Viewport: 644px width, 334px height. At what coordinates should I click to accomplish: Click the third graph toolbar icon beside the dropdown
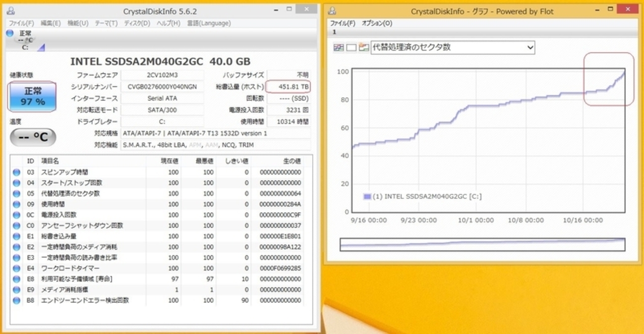pyautogui.click(x=364, y=48)
